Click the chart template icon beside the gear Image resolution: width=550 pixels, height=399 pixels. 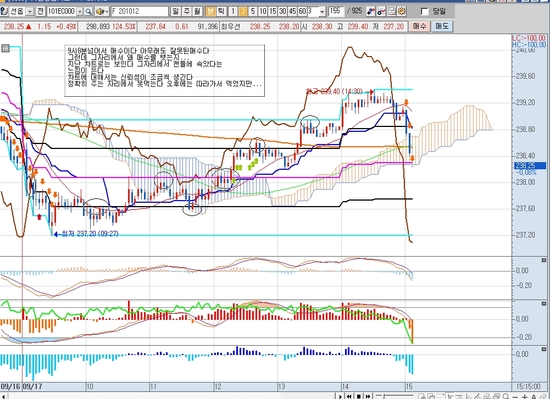coord(392,12)
